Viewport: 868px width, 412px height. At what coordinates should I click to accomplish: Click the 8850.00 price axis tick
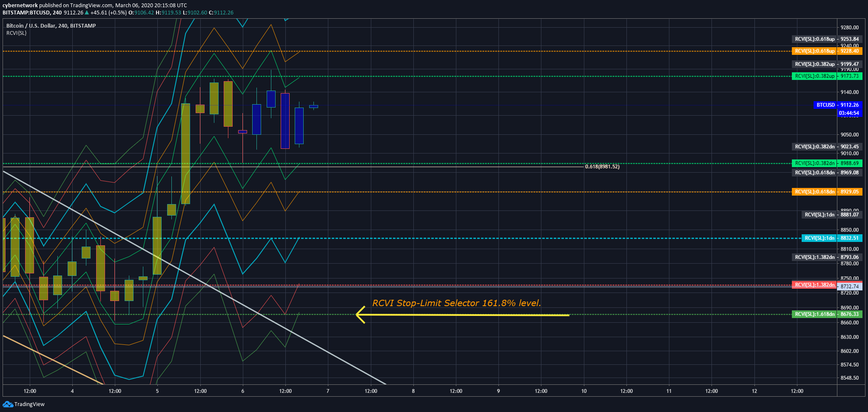tap(850, 230)
